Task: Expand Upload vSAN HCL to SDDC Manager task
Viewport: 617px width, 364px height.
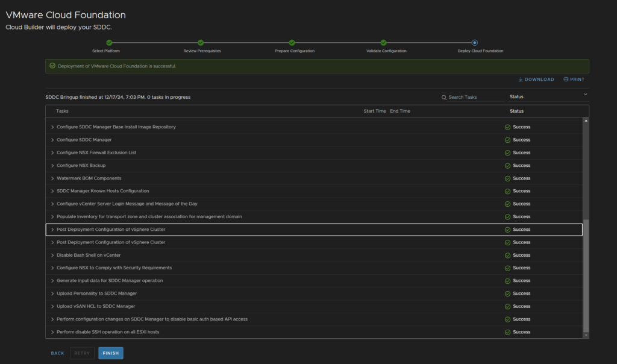Action: point(52,307)
